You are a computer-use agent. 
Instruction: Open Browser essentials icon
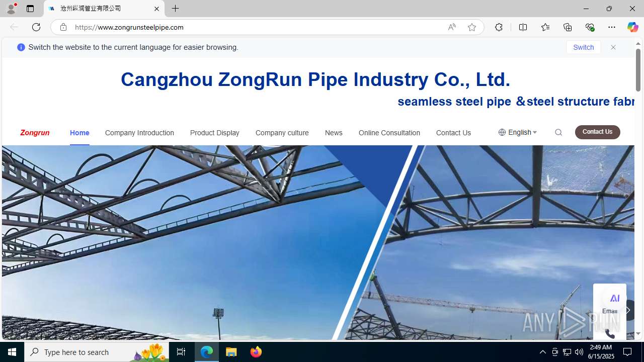pos(590,27)
